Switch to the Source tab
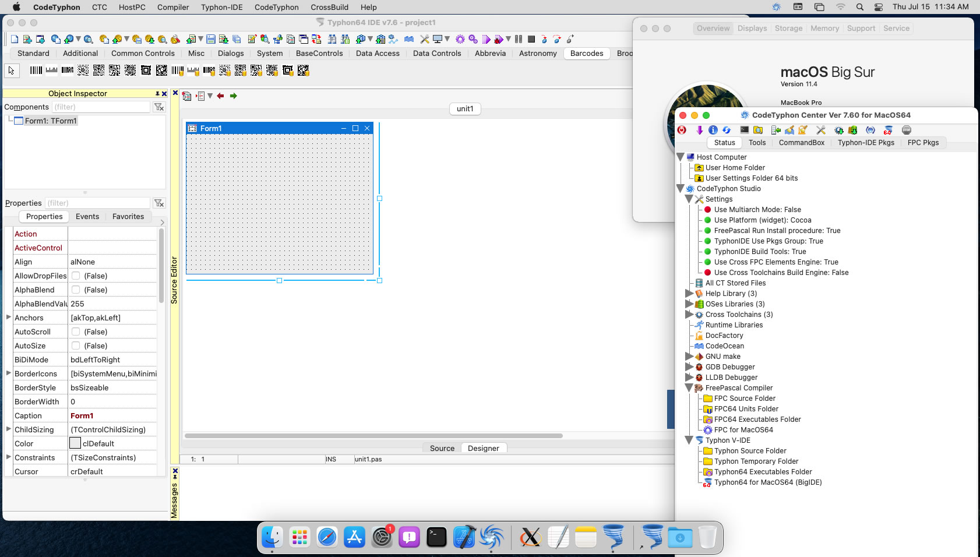Viewport: 980px width, 557px height. (x=442, y=448)
